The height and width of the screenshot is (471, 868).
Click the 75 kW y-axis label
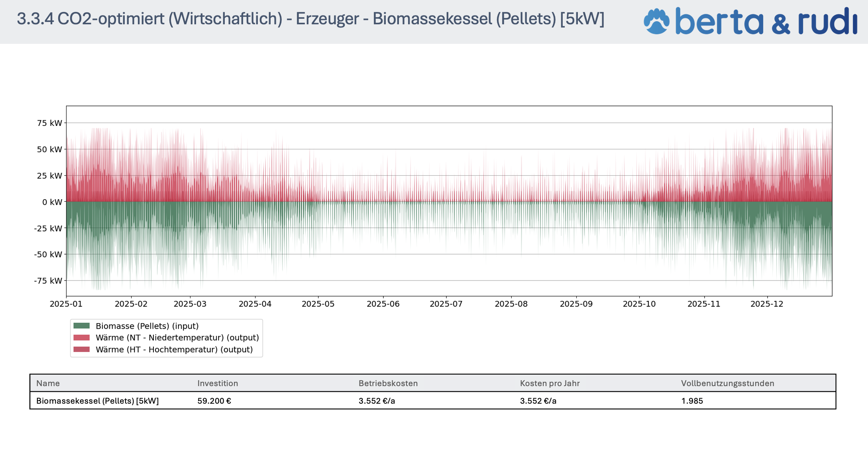49,123
